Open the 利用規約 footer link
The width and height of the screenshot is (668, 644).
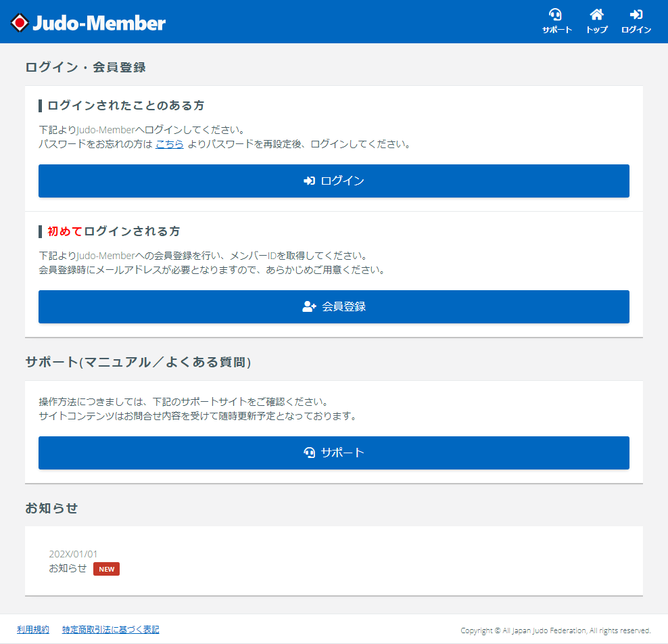click(x=33, y=630)
